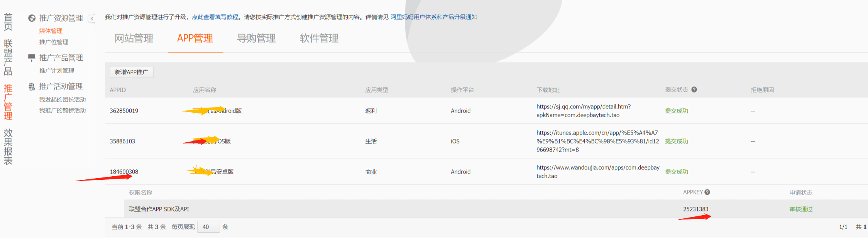This screenshot has height=238, width=868.
Task: Click the 点此查看填写教程 link
Action: point(215,17)
